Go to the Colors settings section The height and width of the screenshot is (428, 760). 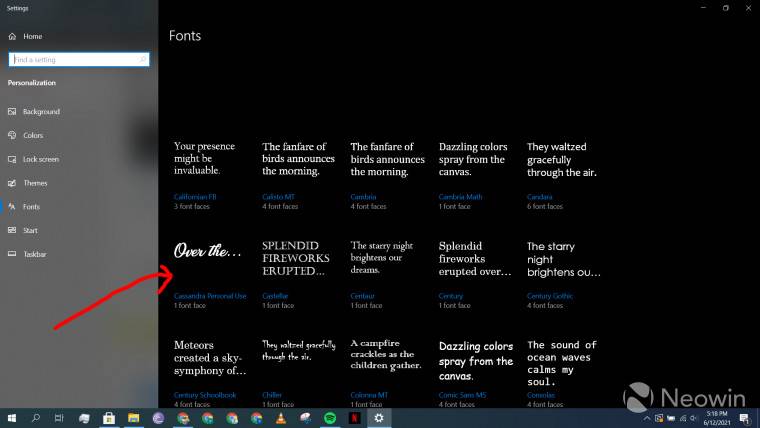point(33,136)
